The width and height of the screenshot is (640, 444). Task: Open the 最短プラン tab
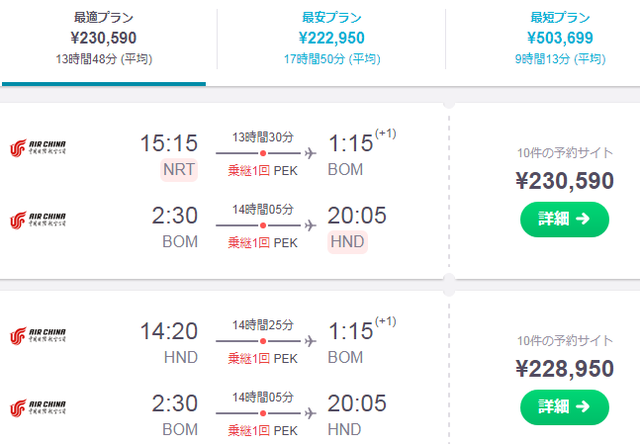click(560, 38)
